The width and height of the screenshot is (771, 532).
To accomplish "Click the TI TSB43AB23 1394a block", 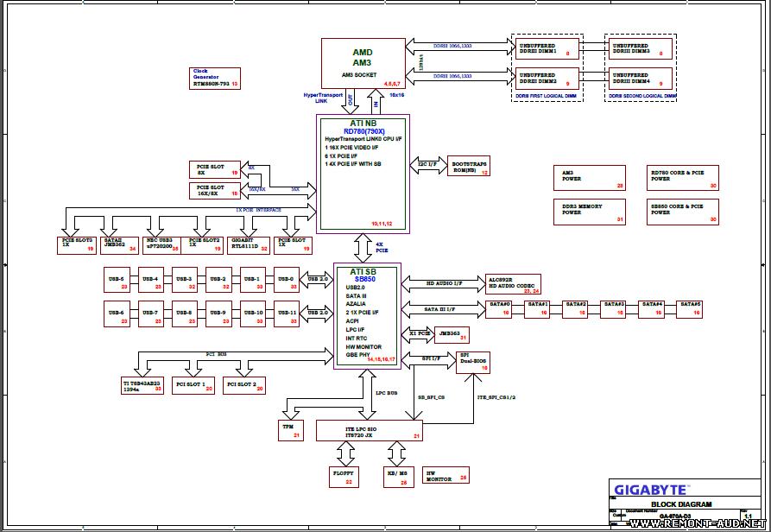I will click(143, 383).
